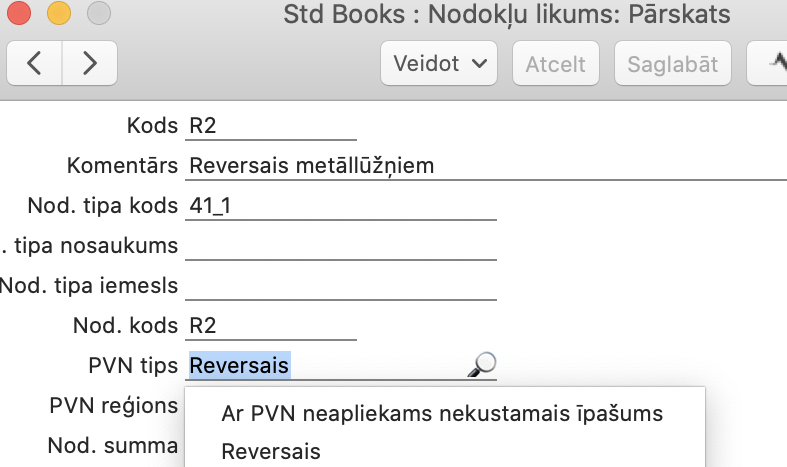Go to the next record arrow

click(x=89, y=64)
